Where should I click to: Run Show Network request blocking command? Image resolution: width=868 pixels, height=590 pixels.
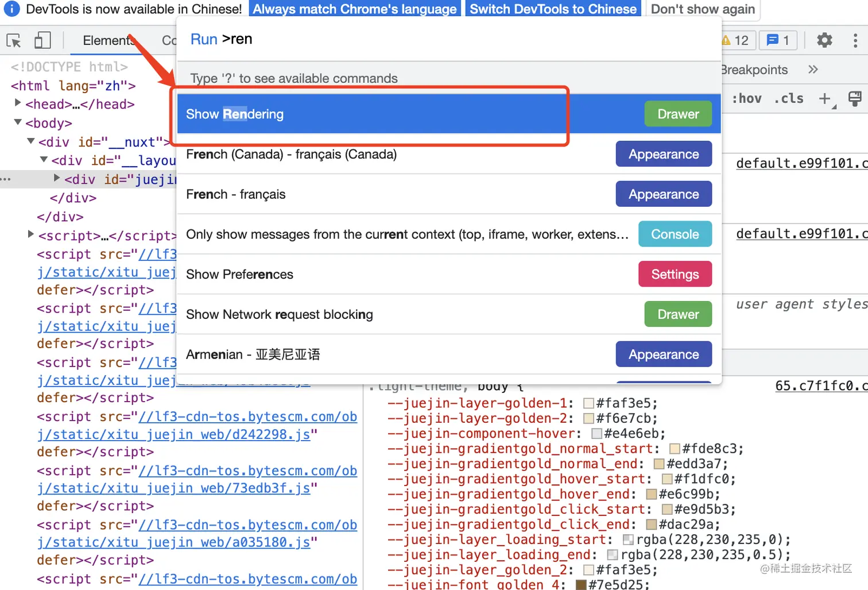[x=449, y=314]
